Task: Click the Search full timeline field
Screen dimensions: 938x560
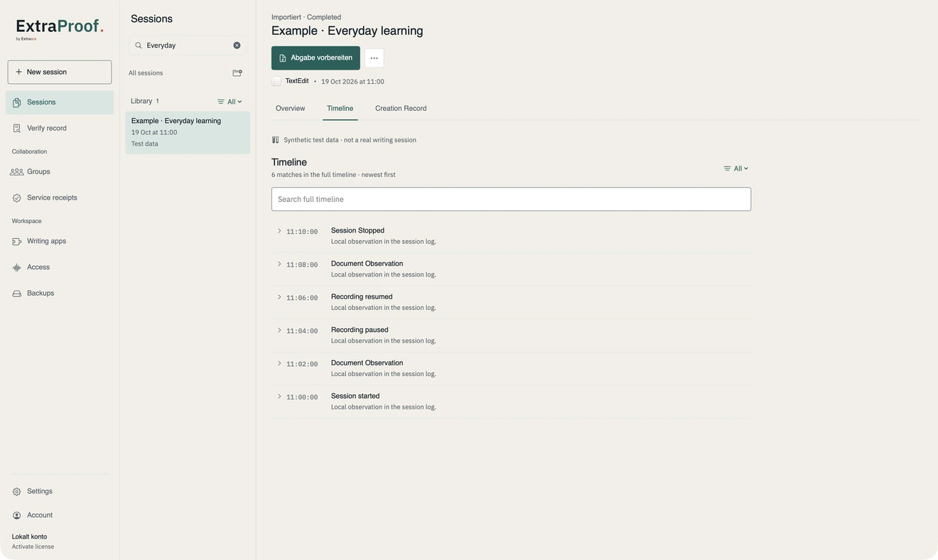Action: point(511,199)
